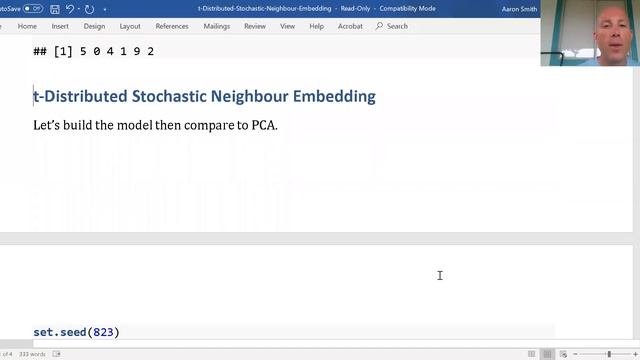Click the webcam video thumbnail
640x360 pixels.
[x=590, y=33]
